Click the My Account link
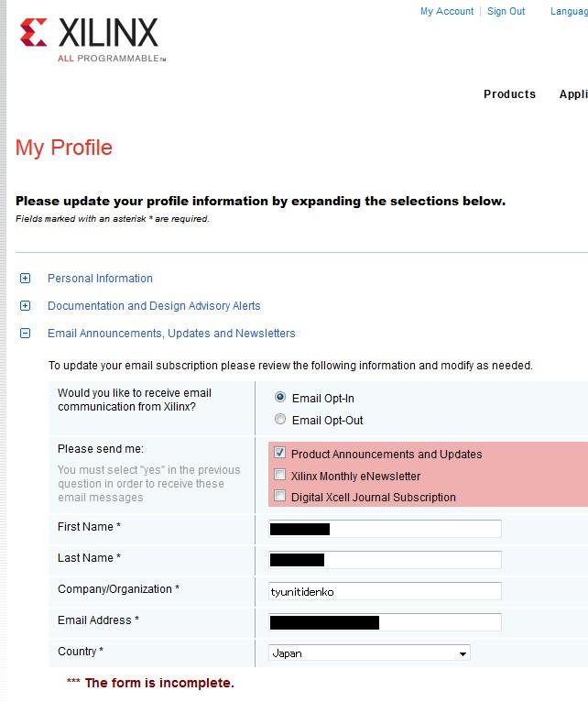 coord(447,11)
